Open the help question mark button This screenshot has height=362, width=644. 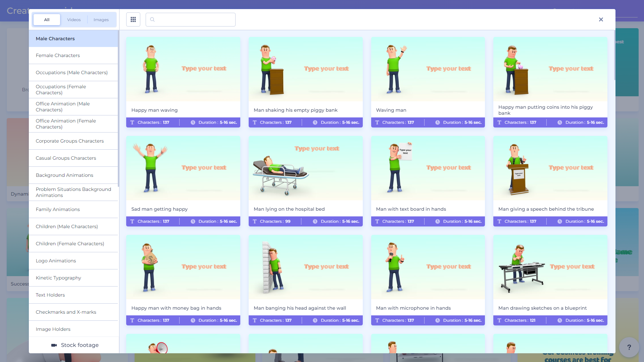pyautogui.click(x=629, y=347)
